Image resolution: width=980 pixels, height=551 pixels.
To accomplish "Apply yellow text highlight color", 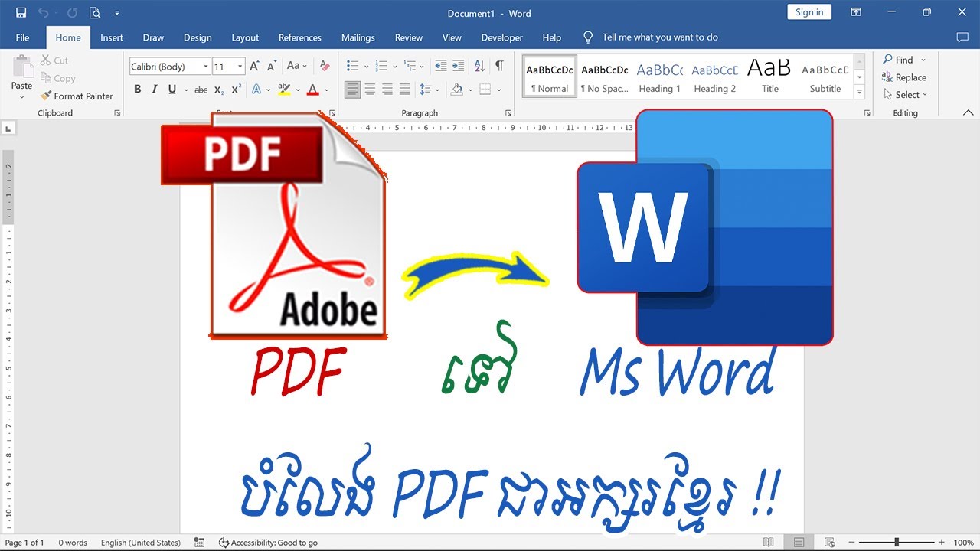I will 283,90.
